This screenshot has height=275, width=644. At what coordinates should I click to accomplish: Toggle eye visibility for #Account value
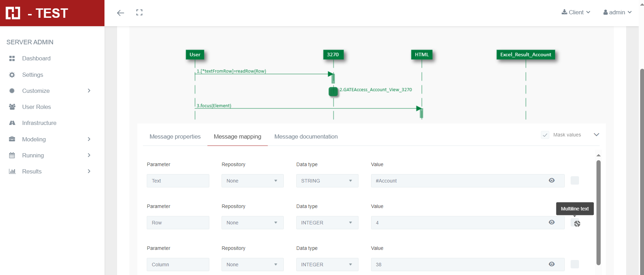[551, 180]
